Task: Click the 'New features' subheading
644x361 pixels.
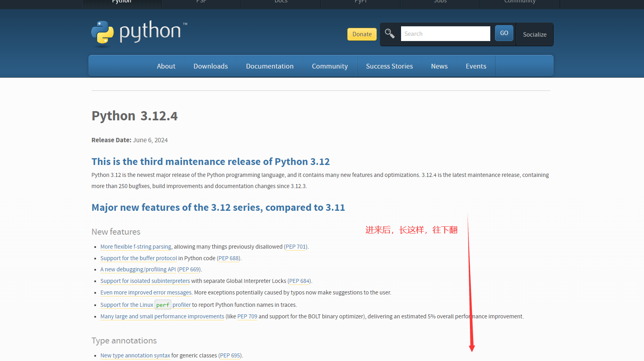Action: (116, 232)
